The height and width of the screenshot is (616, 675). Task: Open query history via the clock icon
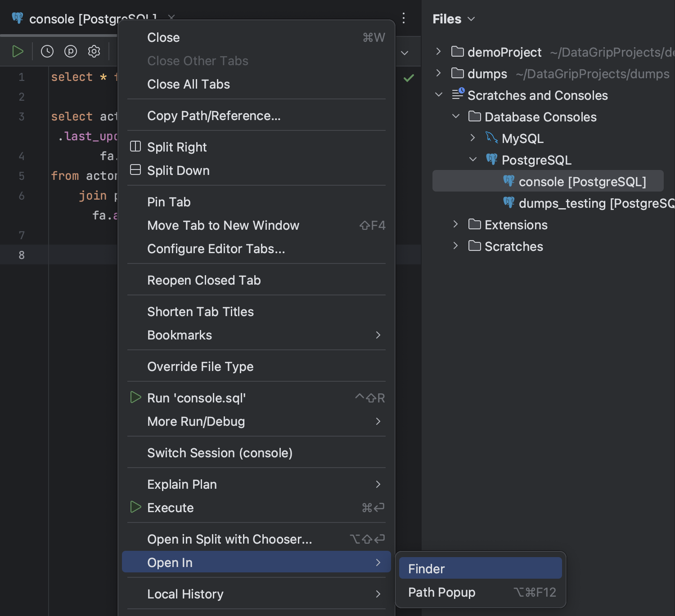47,51
